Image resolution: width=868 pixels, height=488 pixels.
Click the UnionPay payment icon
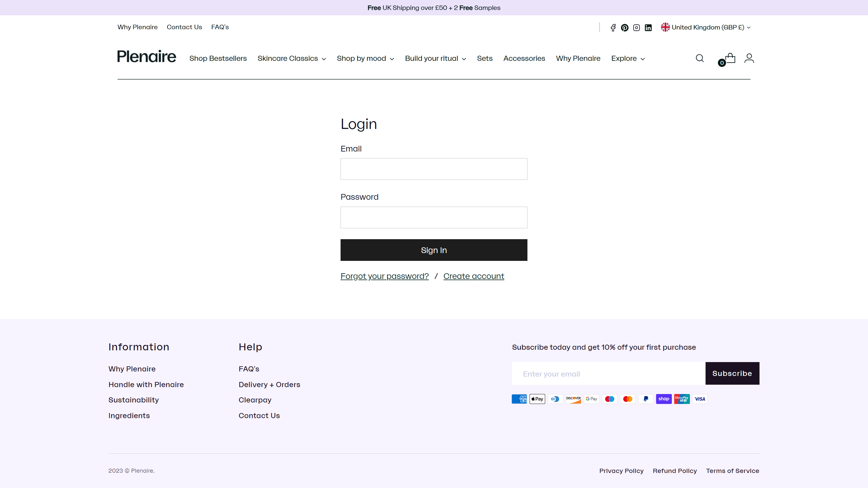pyautogui.click(x=682, y=399)
